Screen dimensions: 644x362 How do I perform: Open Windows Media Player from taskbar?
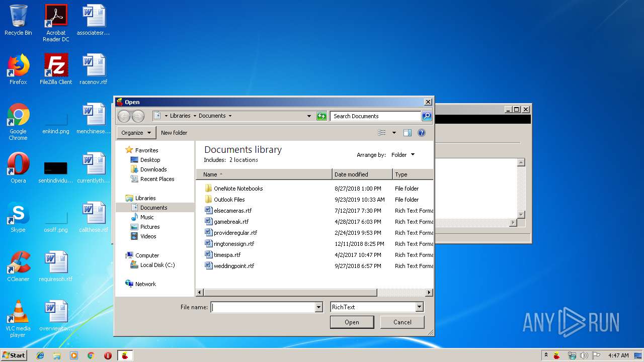(74, 355)
